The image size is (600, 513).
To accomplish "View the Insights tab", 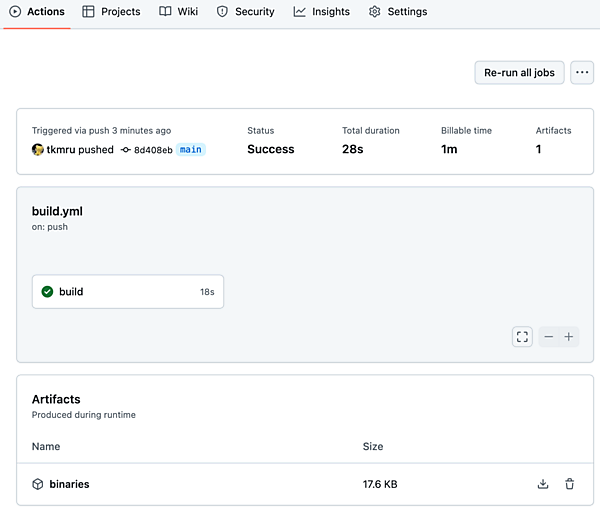I will point(322,12).
